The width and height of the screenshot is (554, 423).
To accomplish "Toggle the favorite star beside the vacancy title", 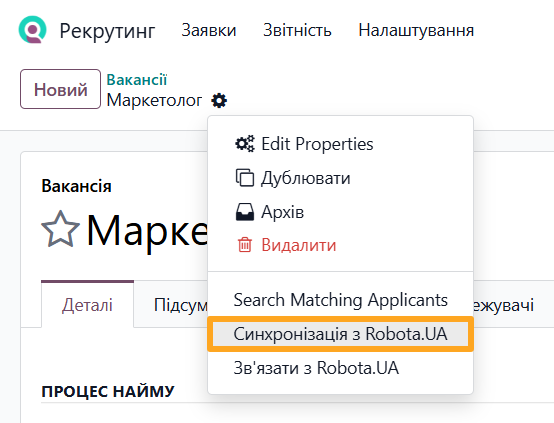I will [60, 229].
